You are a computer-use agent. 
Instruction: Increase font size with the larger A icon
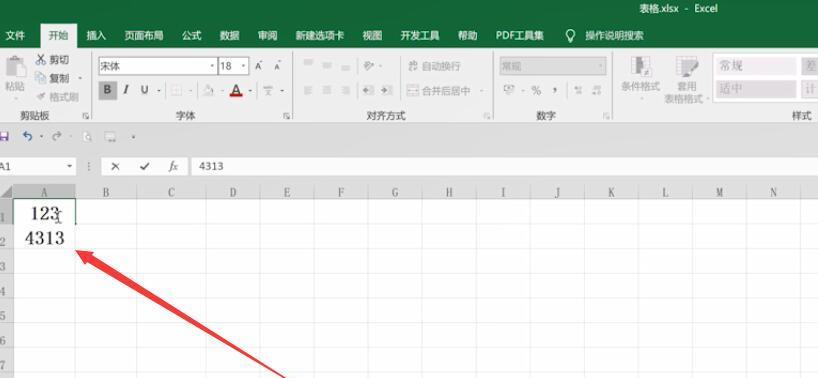click(x=259, y=66)
